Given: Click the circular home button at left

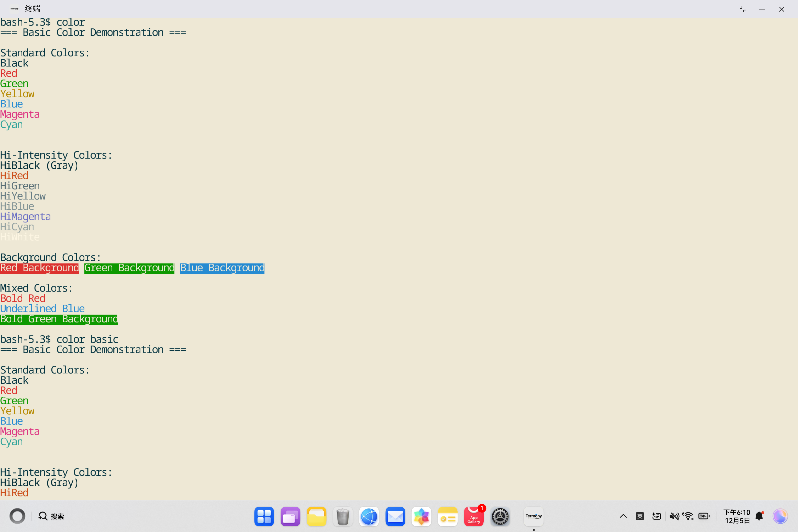Looking at the screenshot, I should click(17, 516).
